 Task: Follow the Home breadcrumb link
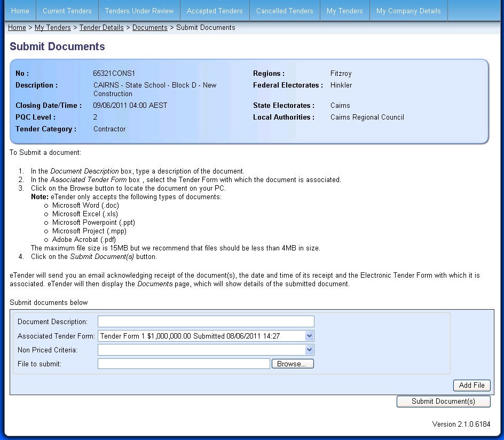(17, 27)
